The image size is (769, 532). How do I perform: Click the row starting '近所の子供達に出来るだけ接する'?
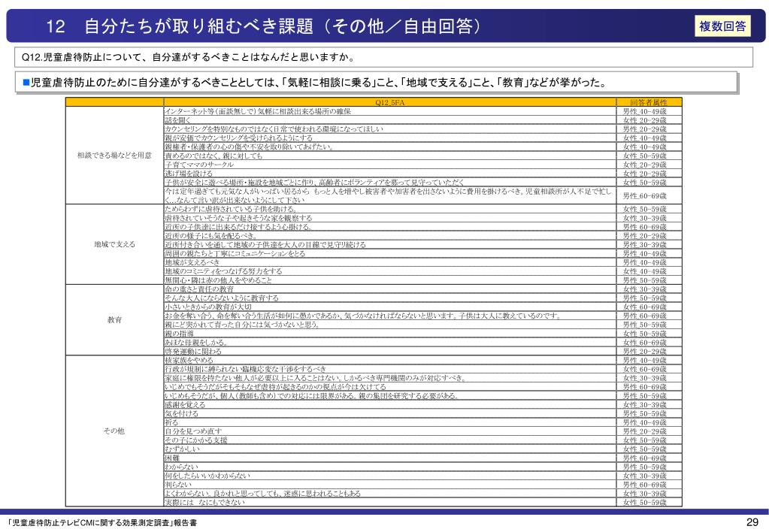(x=390, y=226)
